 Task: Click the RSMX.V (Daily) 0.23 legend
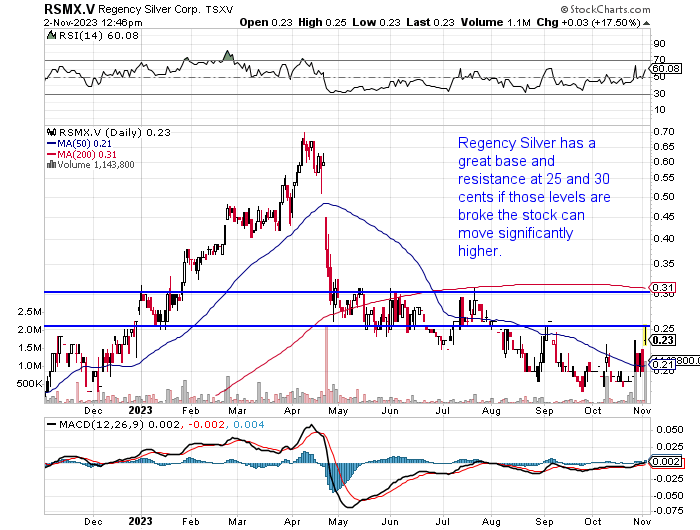[115, 133]
